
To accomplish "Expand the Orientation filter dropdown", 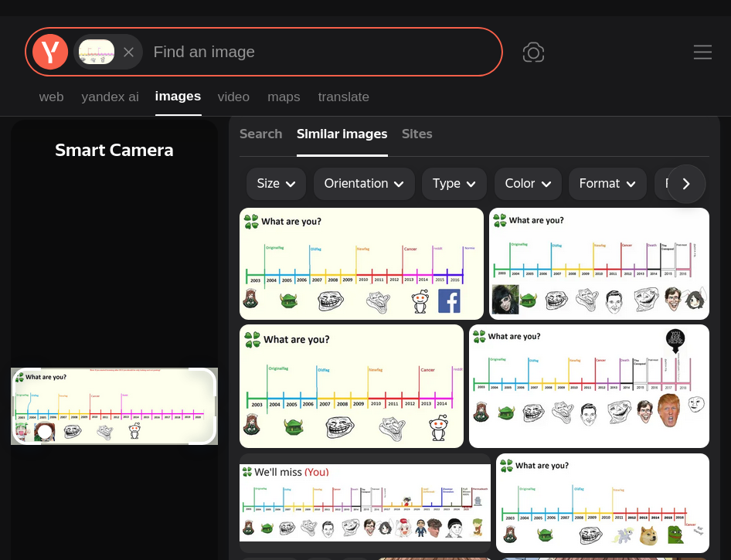I will tap(364, 184).
